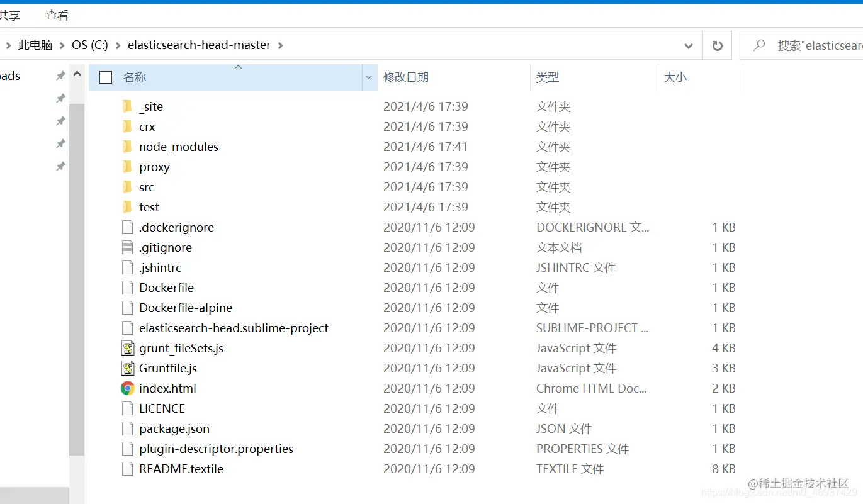Click the 文本文档 type cell
863x504 pixels.
[x=559, y=247]
